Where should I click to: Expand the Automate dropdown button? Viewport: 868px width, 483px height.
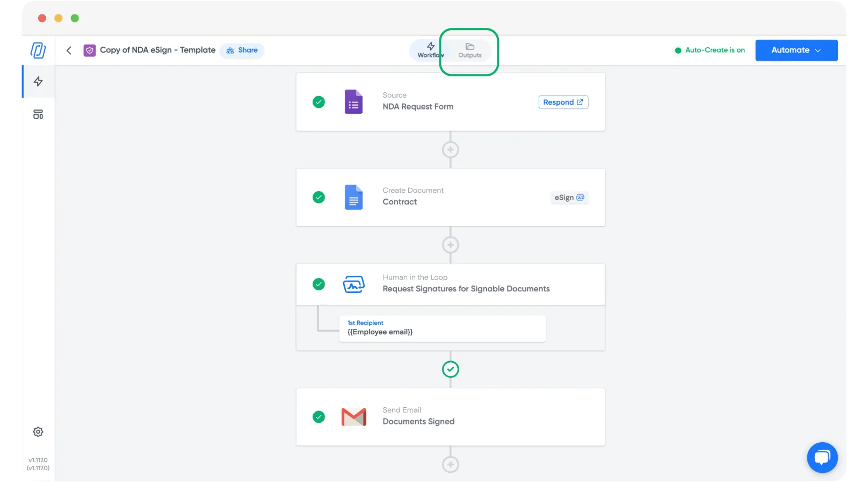[x=797, y=50]
